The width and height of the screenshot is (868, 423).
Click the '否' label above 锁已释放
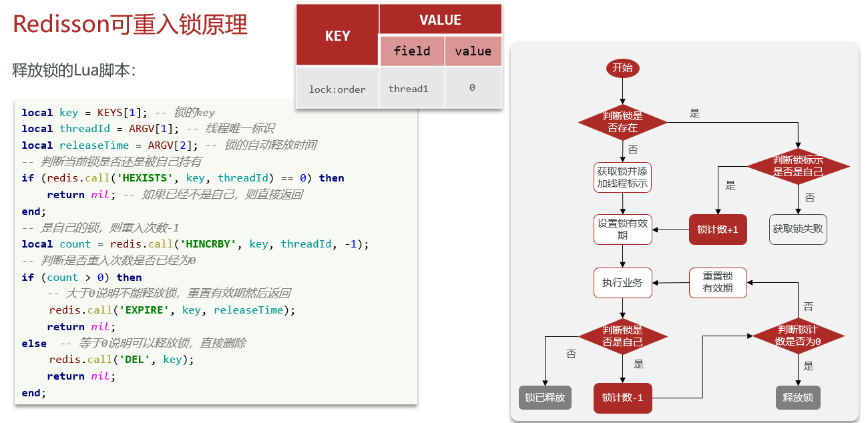click(572, 354)
